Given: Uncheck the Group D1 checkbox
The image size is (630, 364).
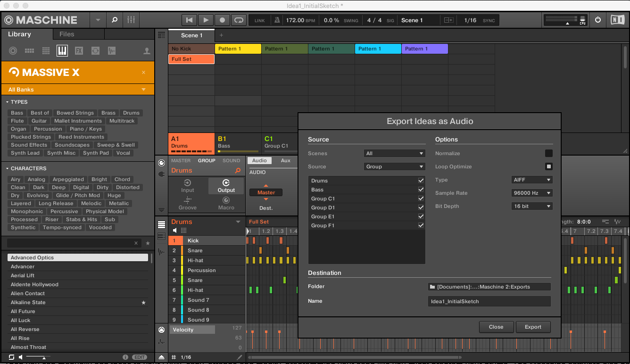Looking at the screenshot, I should click(421, 207).
